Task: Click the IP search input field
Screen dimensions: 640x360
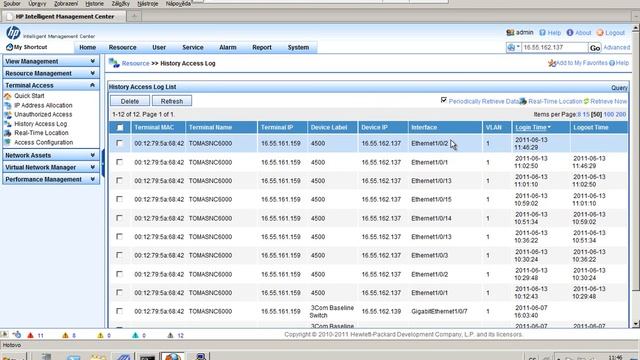Action: (x=554, y=47)
